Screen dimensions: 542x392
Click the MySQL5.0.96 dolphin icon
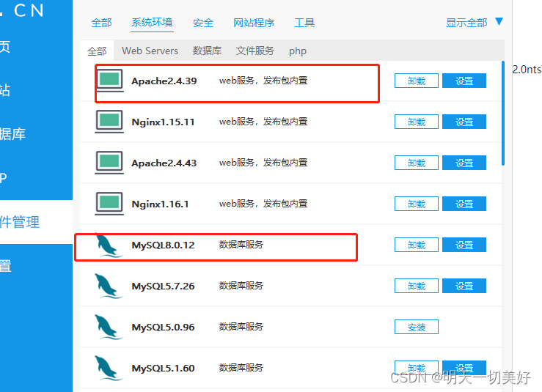(x=109, y=327)
